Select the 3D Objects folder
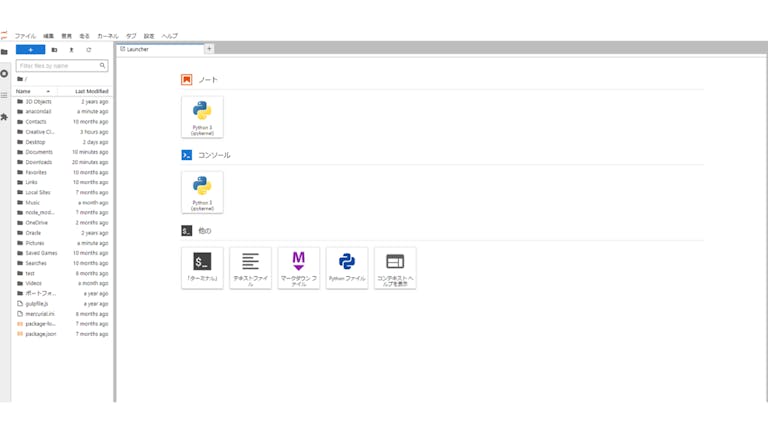The width and height of the screenshot is (768, 432). [62, 101]
